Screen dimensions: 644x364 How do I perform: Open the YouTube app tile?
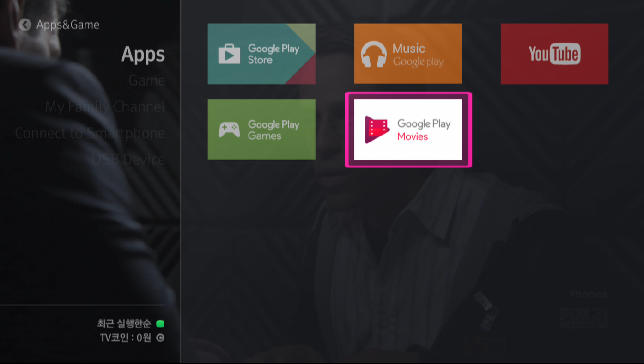pos(554,54)
